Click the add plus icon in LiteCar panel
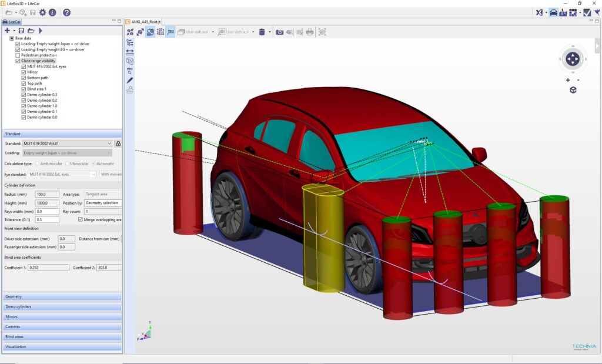 coord(7,31)
